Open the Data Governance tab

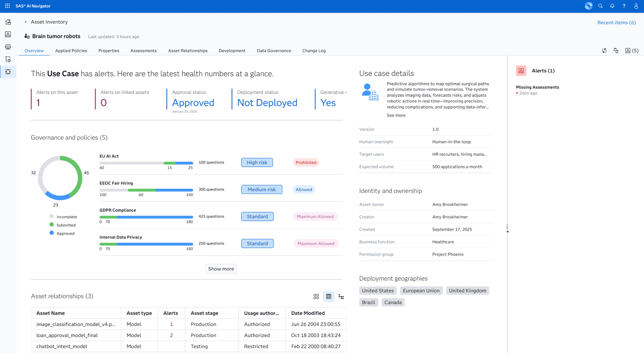pyautogui.click(x=274, y=50)
